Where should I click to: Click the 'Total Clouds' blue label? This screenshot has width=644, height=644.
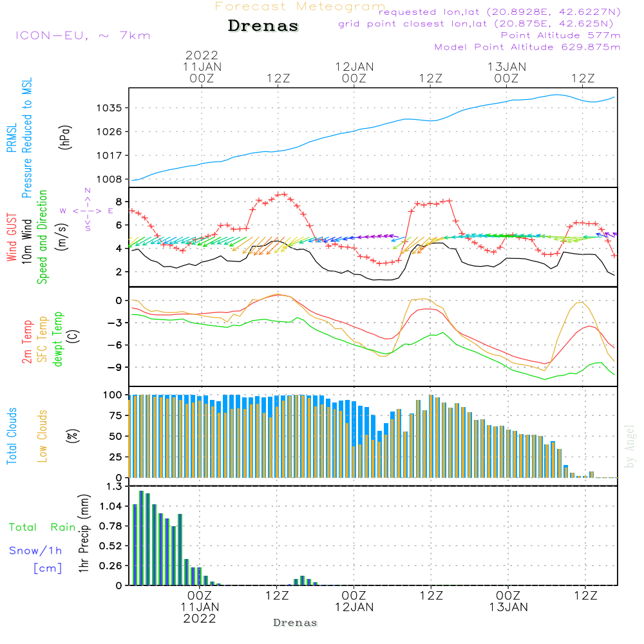point(12,436)
